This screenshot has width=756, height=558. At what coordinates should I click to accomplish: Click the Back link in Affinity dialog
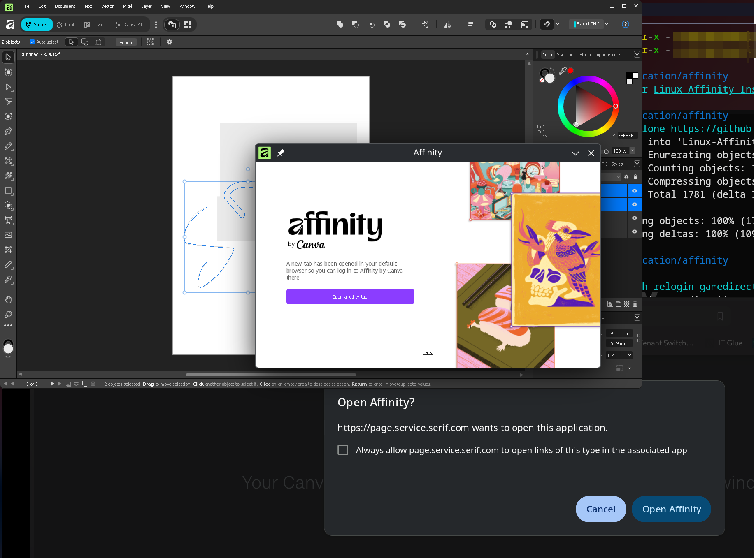(x=427, y=352)
